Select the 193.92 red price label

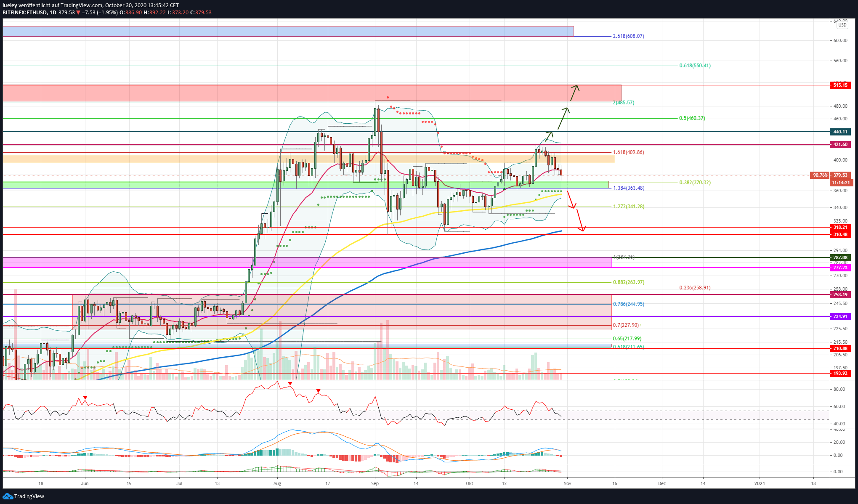click(840, 373)
